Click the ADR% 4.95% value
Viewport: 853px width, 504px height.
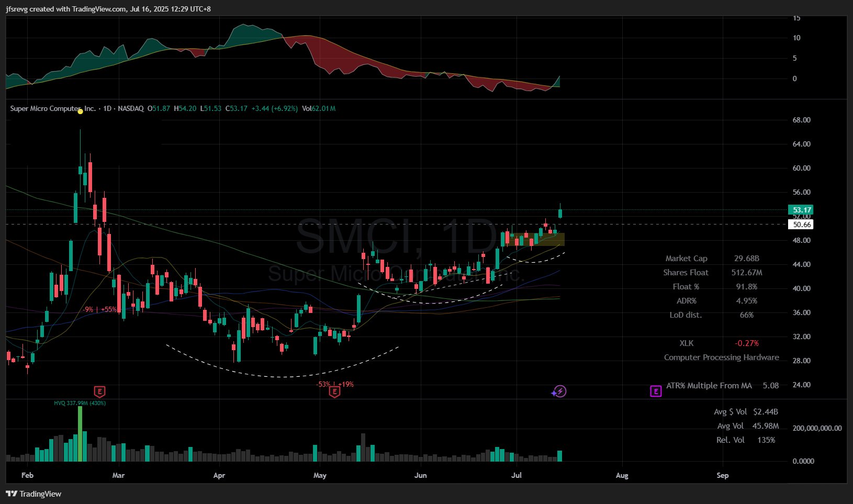[x=747, y=300]
